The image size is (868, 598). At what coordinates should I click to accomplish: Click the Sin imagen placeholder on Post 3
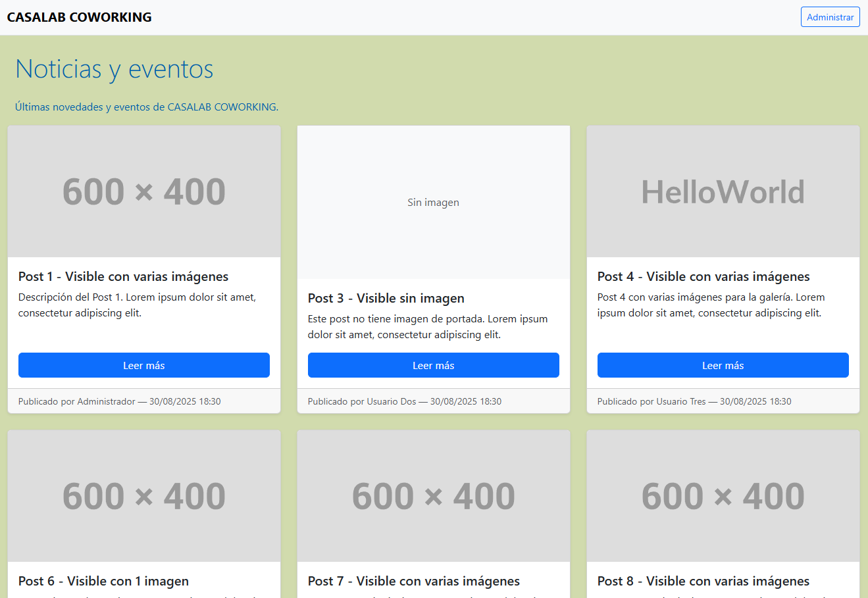coord(433,202)
